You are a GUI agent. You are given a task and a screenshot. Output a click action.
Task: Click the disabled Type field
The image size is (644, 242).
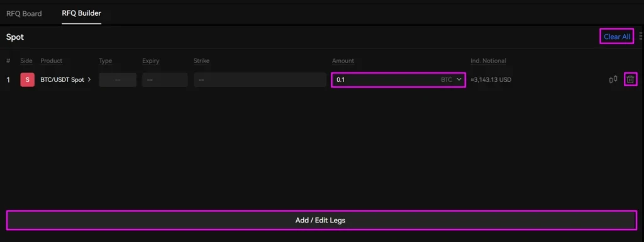click(118, 80)
